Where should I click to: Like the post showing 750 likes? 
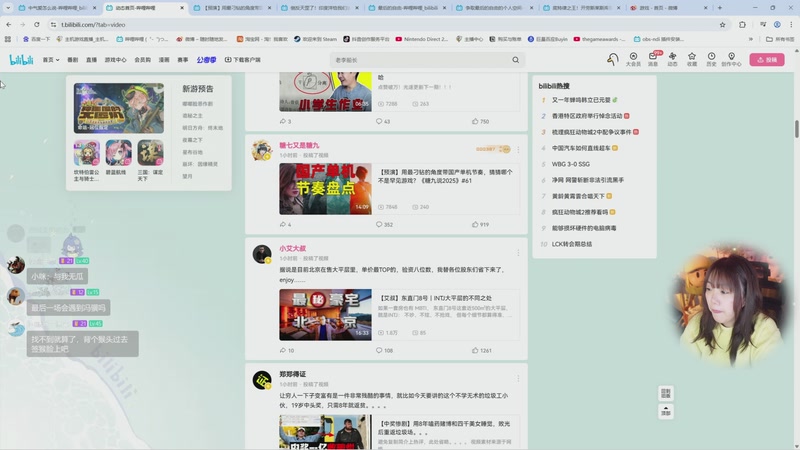pyautogui.click(x=480, y=121)
